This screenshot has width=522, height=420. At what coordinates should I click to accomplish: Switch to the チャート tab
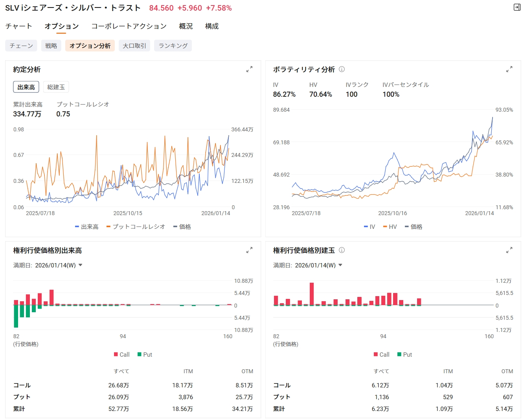(18, 26)
